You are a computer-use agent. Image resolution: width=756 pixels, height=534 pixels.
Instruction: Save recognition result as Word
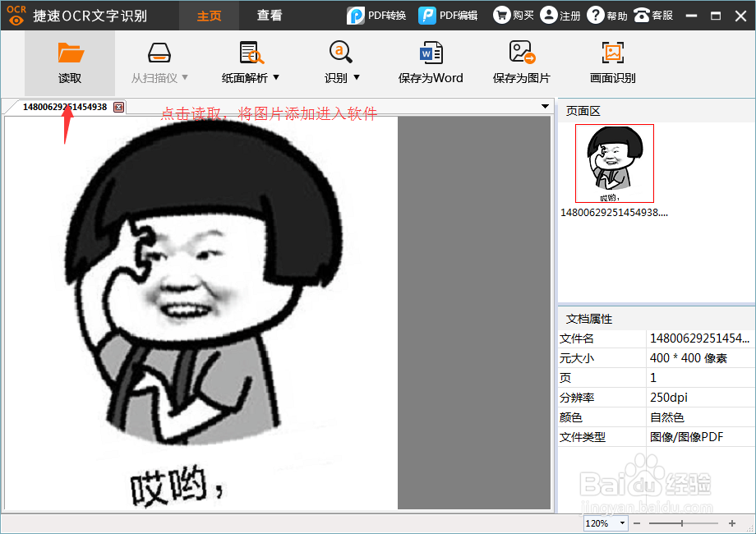tap(430, 62)
